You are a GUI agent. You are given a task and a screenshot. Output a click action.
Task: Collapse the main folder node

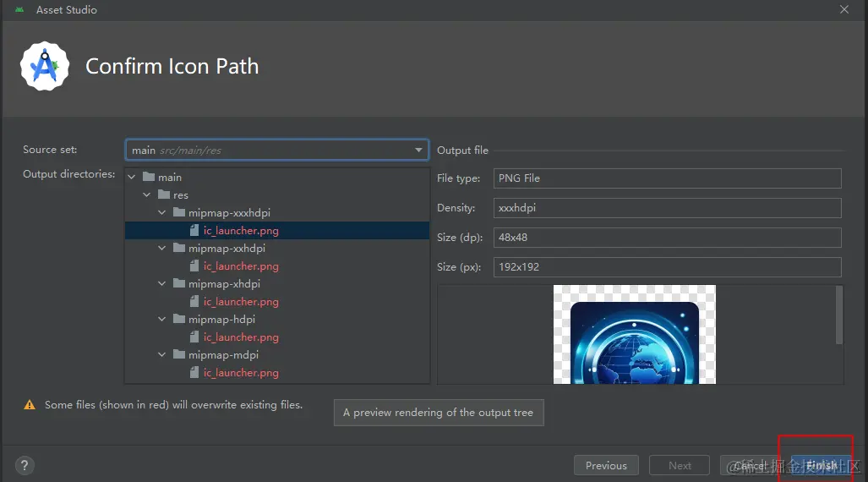click(x=132, y=178)
